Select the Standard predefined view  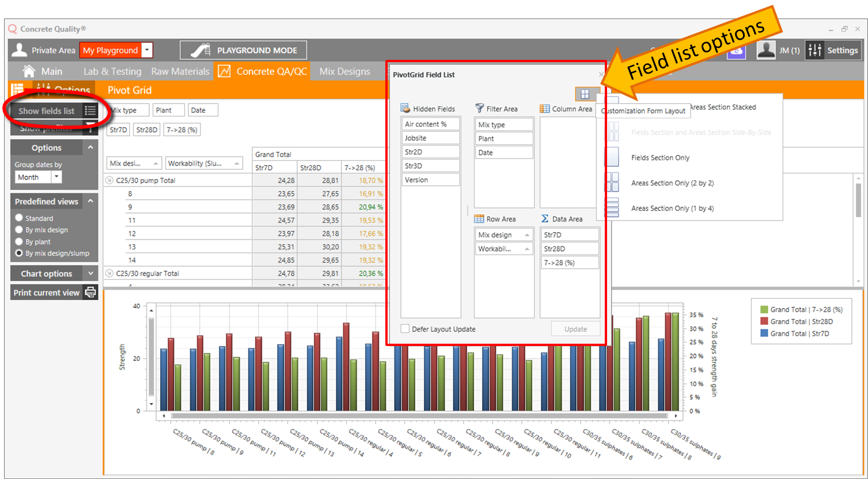coord(19,218)
